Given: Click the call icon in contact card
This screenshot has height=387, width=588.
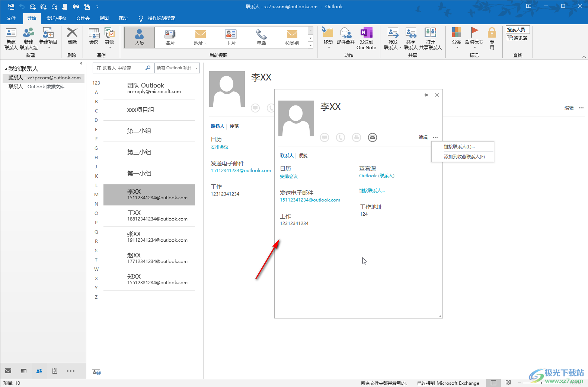Looking at the screenshot, I should (341, 137).
